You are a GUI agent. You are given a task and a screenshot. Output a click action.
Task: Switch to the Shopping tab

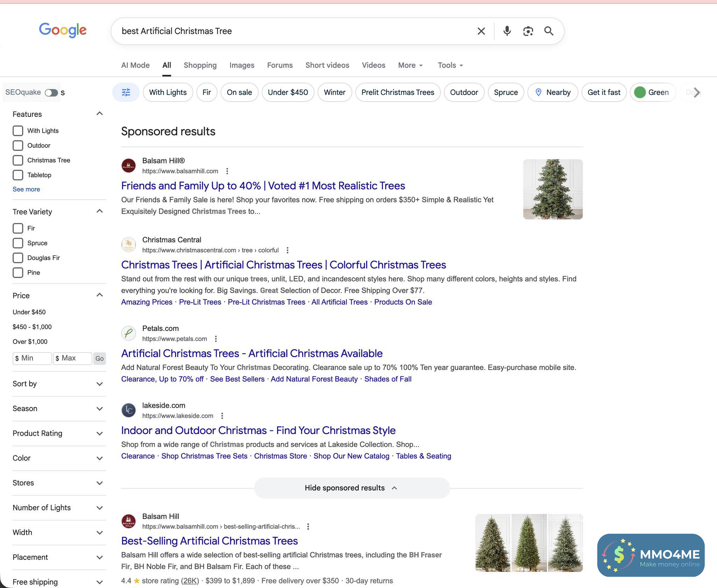point(200,65)
